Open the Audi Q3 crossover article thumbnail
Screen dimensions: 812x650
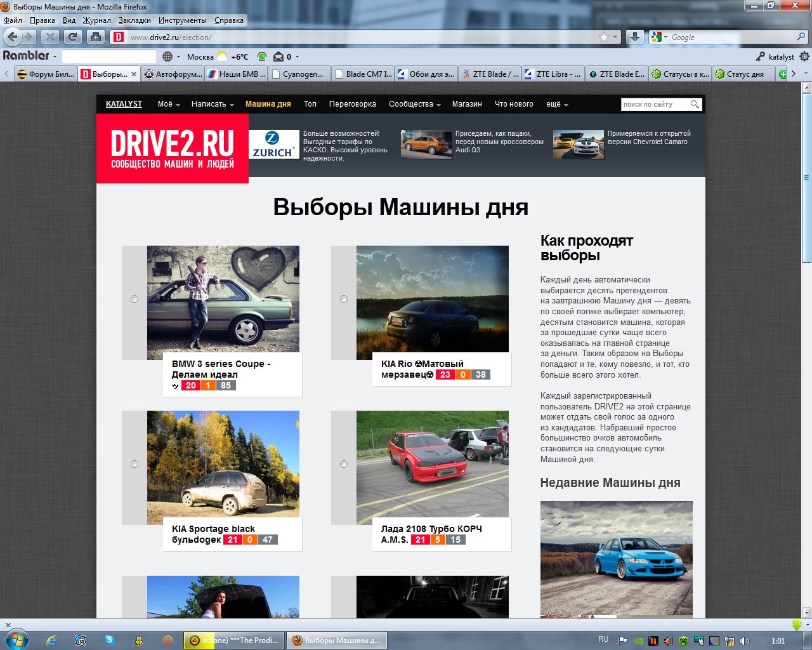pyautogui.click(x=426, y=144)
